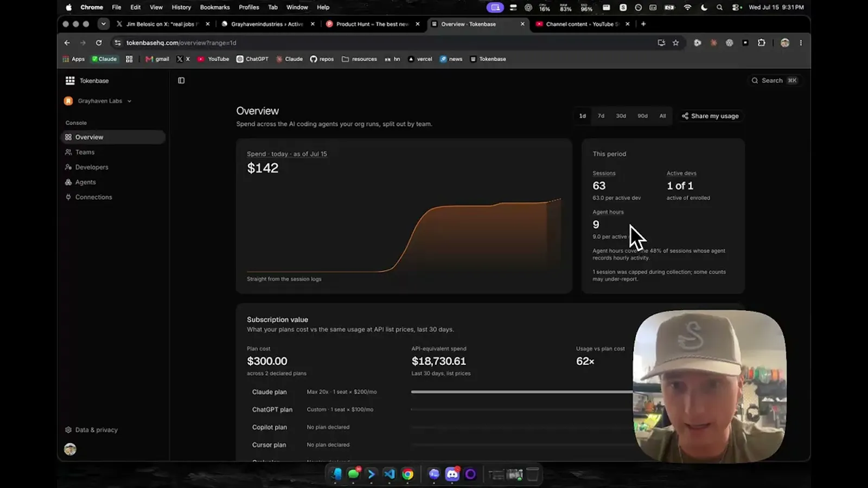This screenshot has height=488, width=868.
Task: Go back with the browser back arrow
Action: click(x=67, y=43)
